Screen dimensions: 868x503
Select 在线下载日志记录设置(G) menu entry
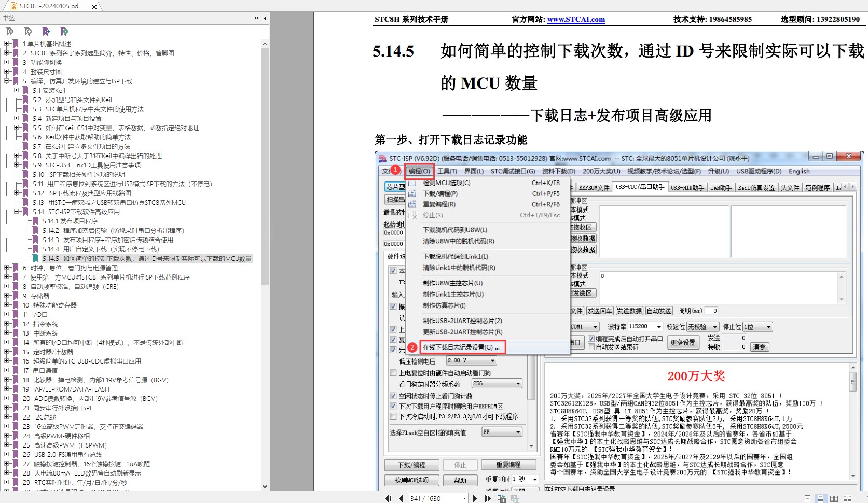(462, 347)
